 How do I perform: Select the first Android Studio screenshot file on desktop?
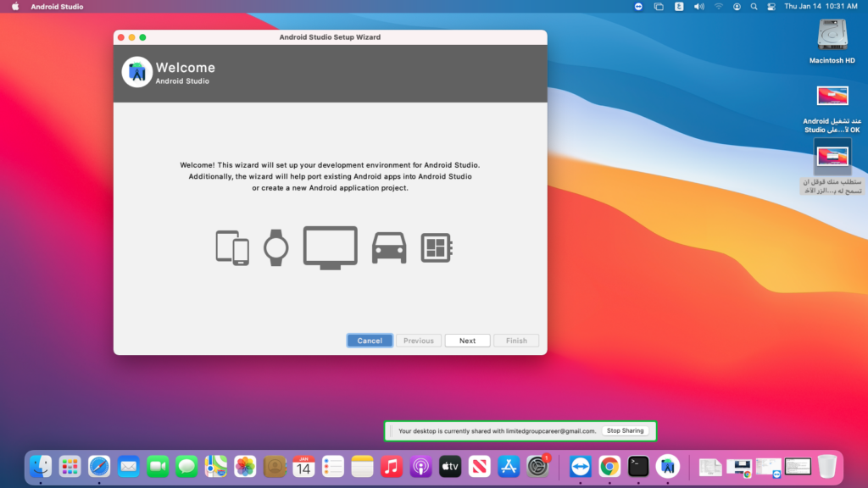click(x=832, y=109)
